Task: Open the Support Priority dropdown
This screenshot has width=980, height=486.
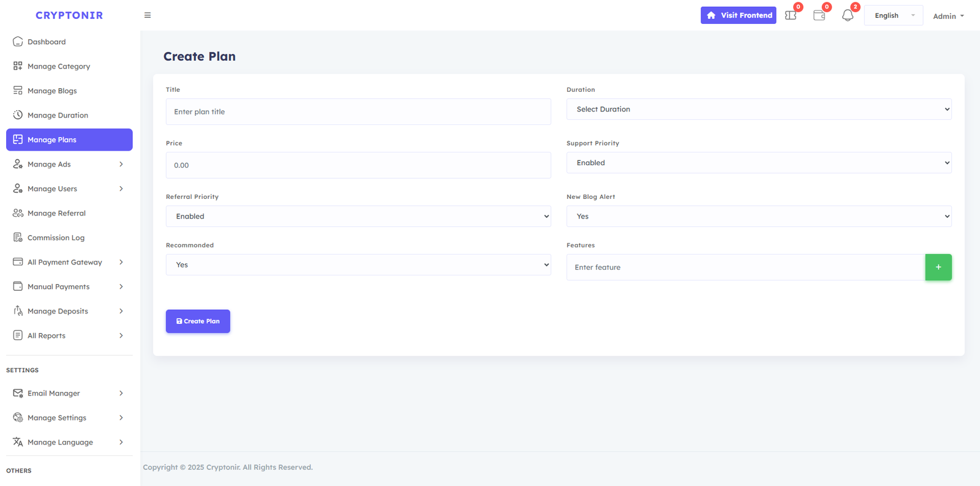Action: [x=758, y=163]
